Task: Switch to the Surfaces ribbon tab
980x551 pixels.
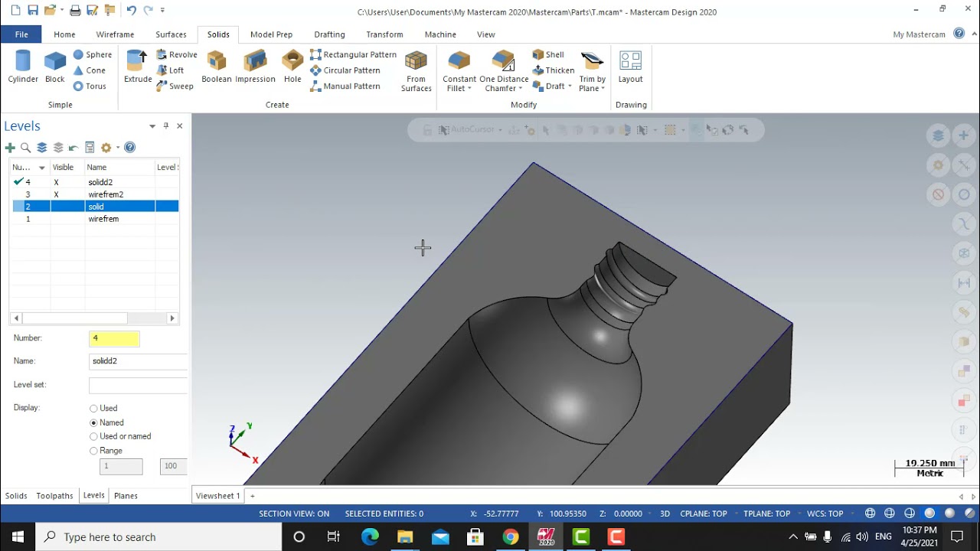Action: click(x=171, y=34)
